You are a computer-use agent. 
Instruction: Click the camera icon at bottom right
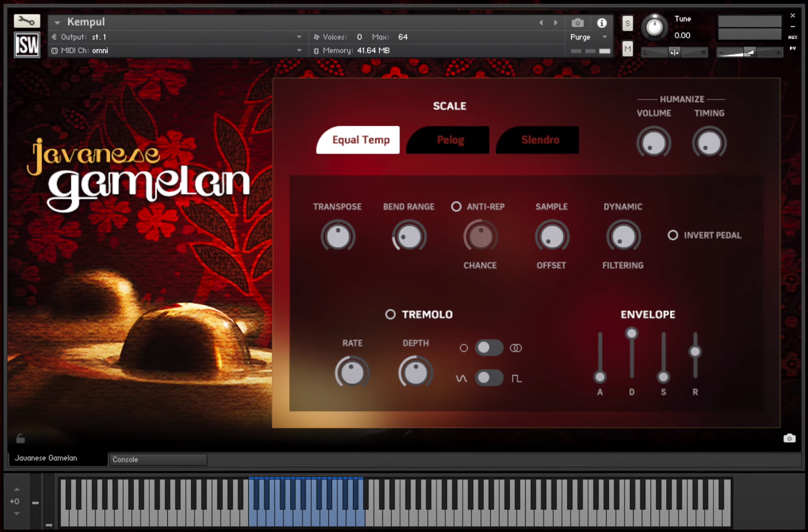[x=789, y=438]
